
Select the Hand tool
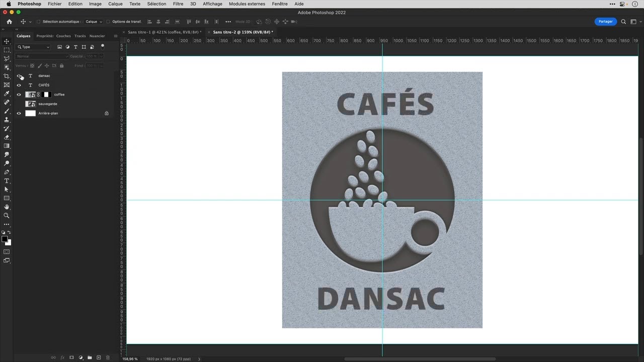pyautogui.click(x=7, y=207)
